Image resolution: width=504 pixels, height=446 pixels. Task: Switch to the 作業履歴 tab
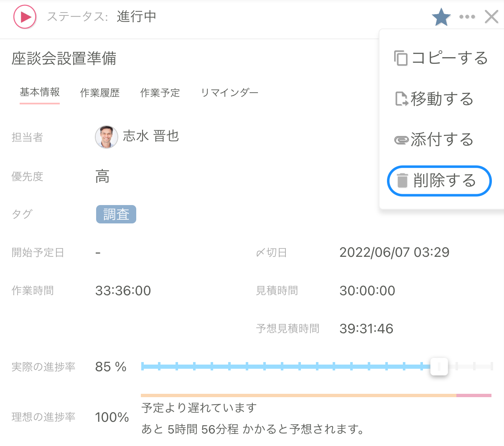pyautogui.click(x=100, y=93)
